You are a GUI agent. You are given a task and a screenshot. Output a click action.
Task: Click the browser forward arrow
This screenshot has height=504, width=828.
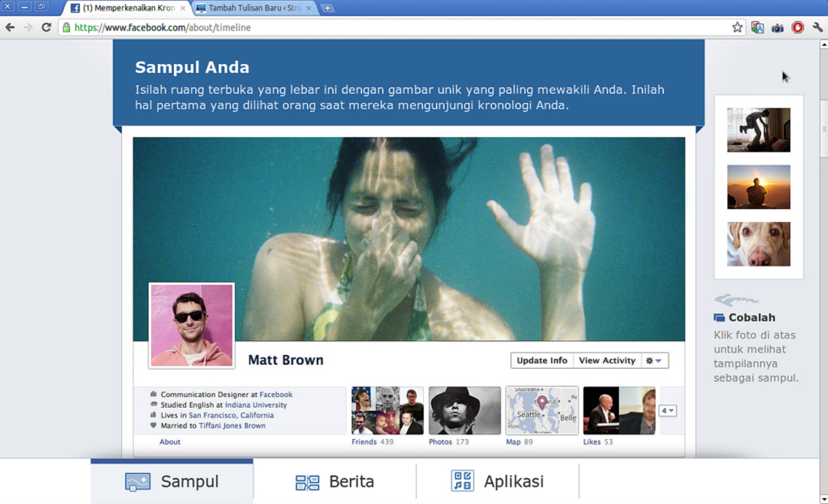pyautogui.click(x=28, y=27)
